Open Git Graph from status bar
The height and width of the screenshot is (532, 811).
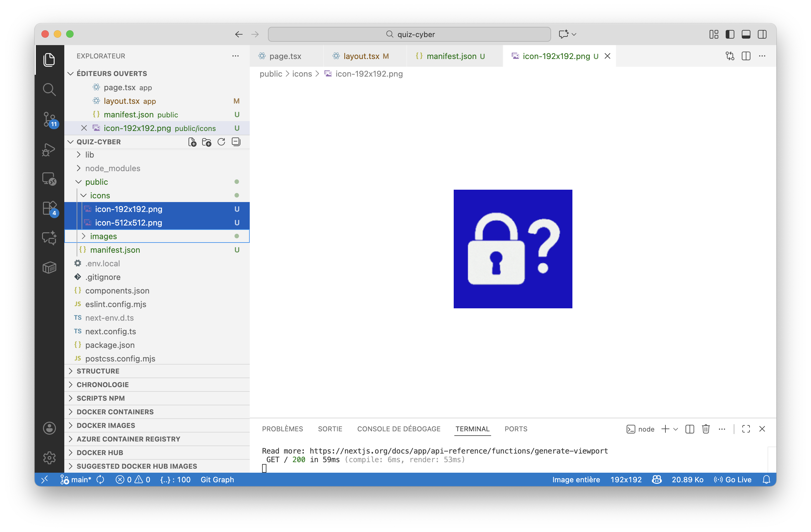tap(217, 479)
